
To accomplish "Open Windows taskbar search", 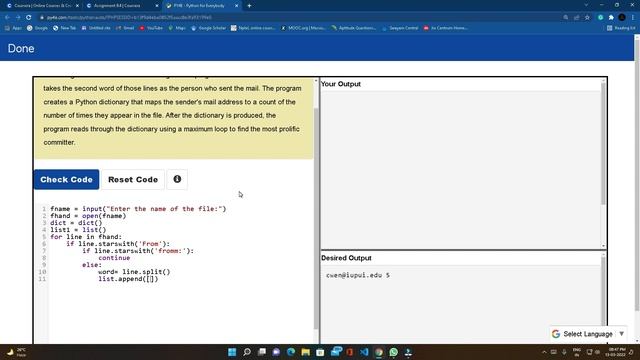I will (247, 352).
